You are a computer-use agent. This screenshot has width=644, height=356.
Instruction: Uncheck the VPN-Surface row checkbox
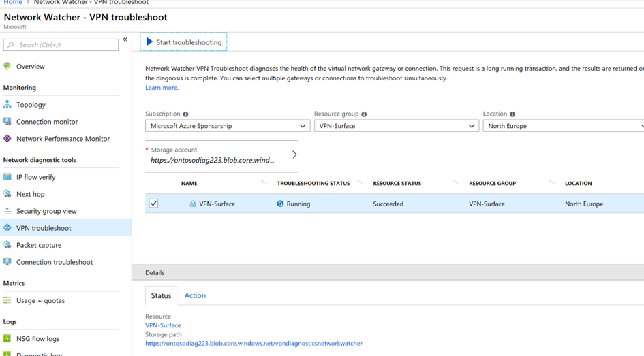(153, 204)
